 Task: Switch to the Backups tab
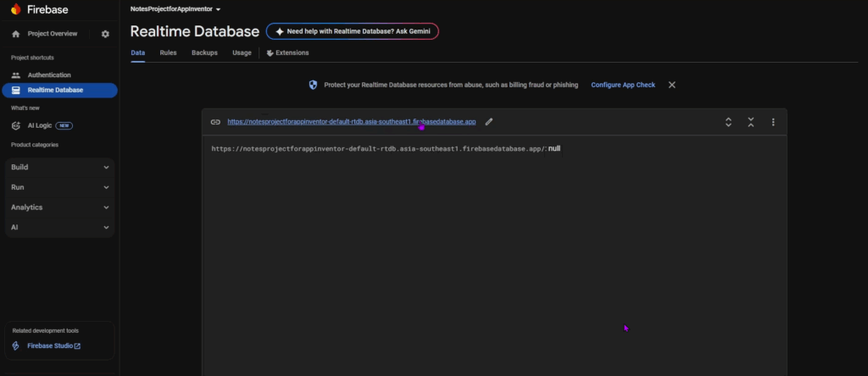point(204,53)
